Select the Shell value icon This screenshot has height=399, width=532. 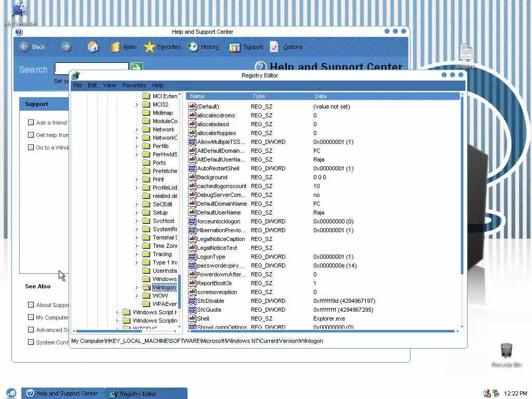click(192, 318)
